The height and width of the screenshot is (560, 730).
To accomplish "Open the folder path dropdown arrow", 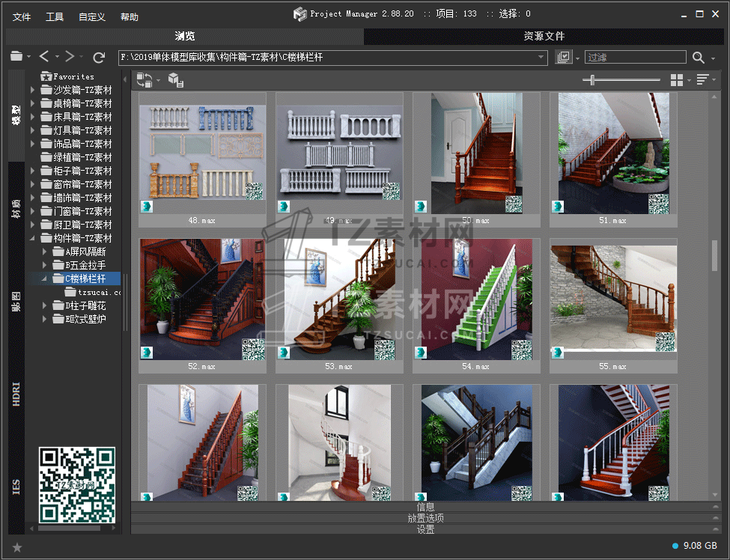I will (x=541, y=58).
